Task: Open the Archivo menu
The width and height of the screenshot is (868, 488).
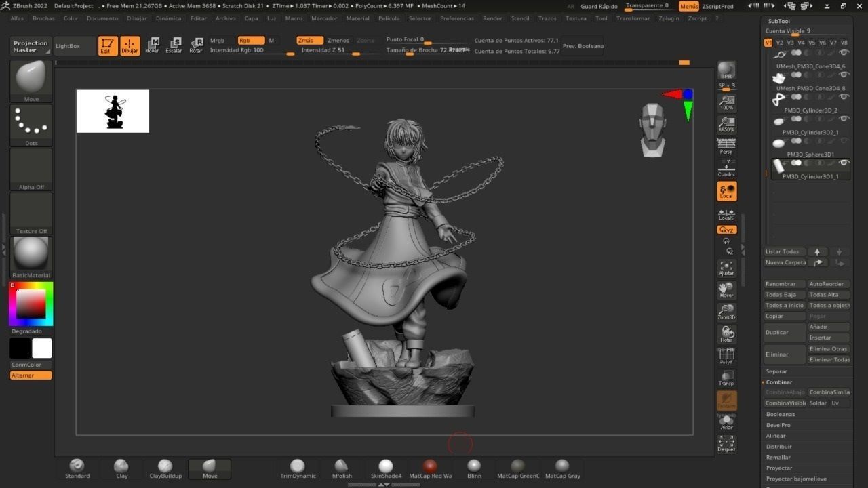Action: pyautogui.click(x=225, y=18)
